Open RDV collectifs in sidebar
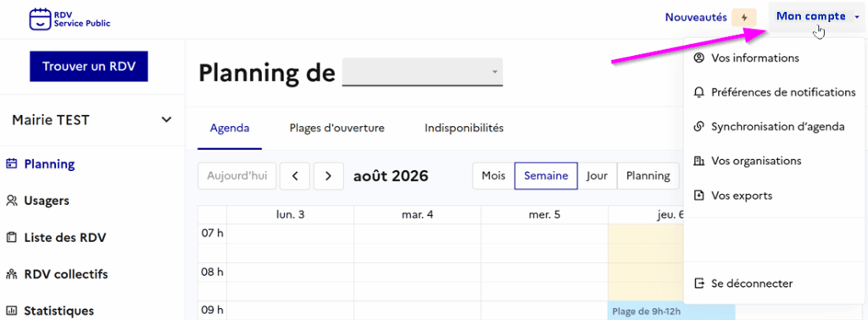 57,274
